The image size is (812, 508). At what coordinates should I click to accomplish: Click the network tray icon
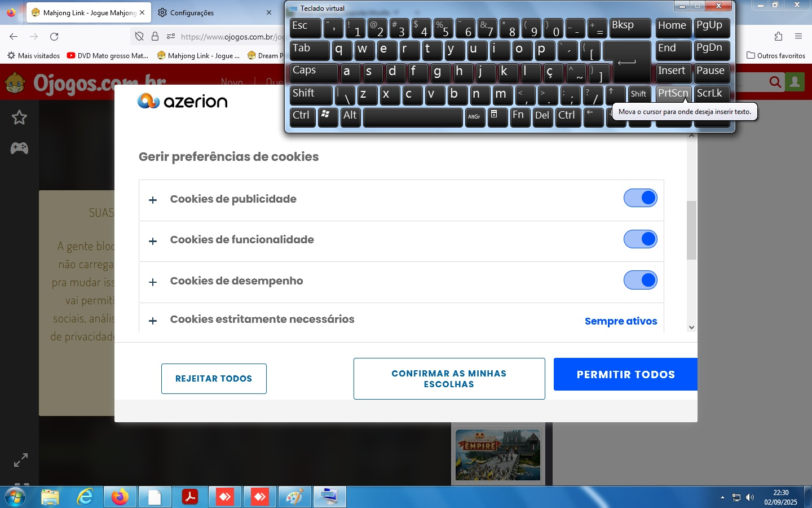pyautogui.click(x=736, y=497)
